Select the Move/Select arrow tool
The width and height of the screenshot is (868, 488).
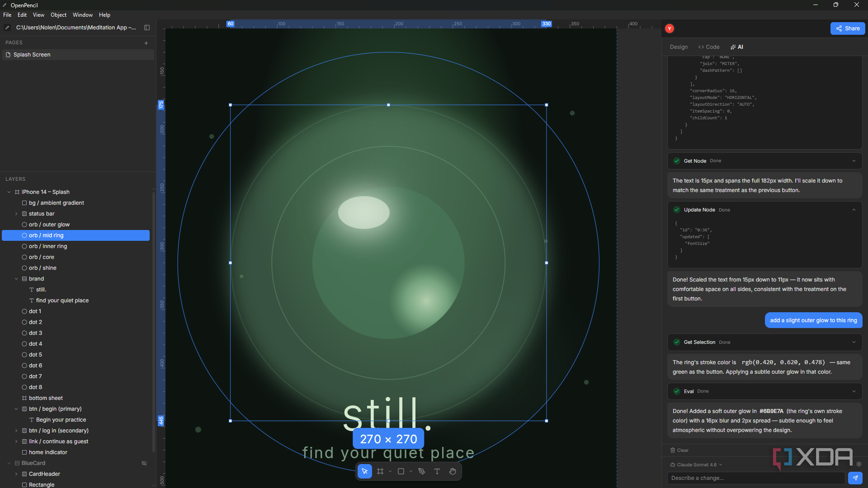click(x=364, y=471)
